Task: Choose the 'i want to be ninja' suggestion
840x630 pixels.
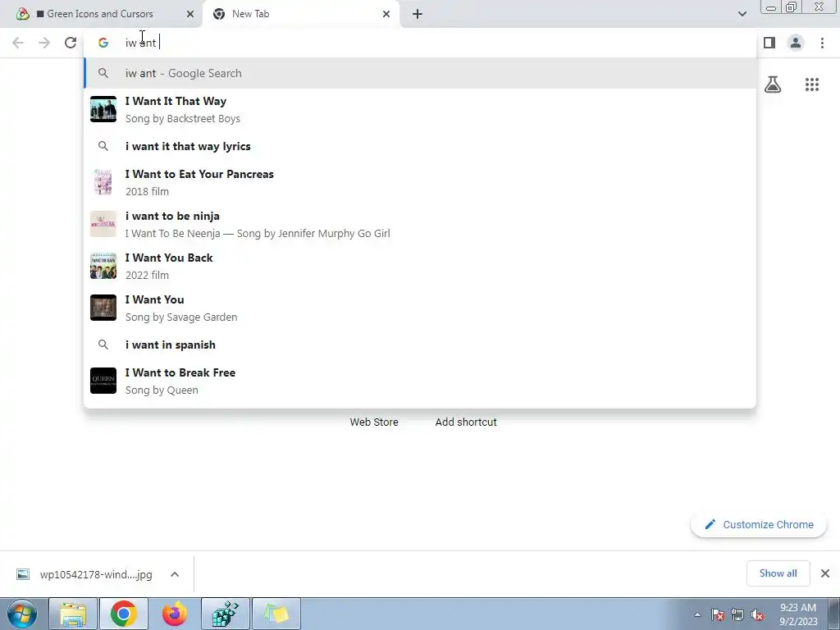Action: tap(420, 224)
